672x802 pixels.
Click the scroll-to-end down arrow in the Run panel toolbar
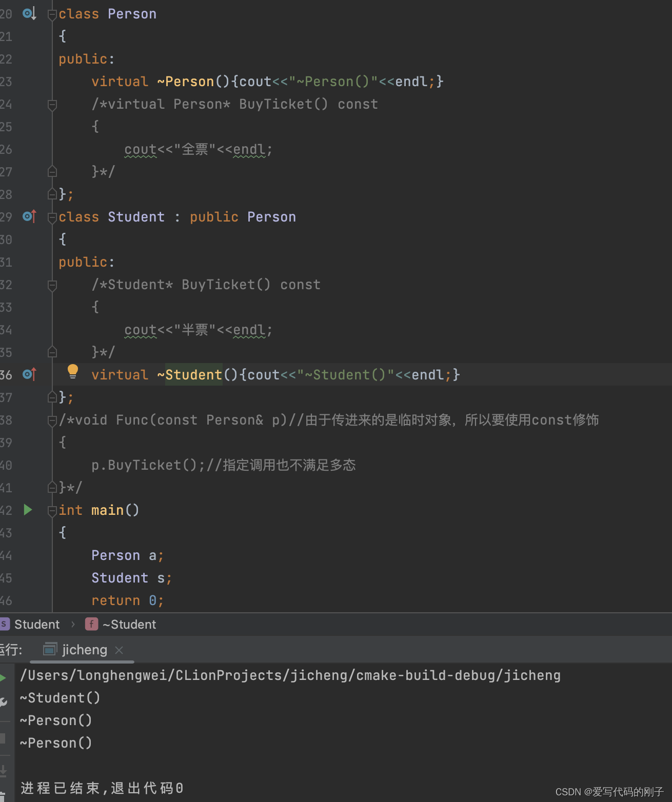[3, 771]
